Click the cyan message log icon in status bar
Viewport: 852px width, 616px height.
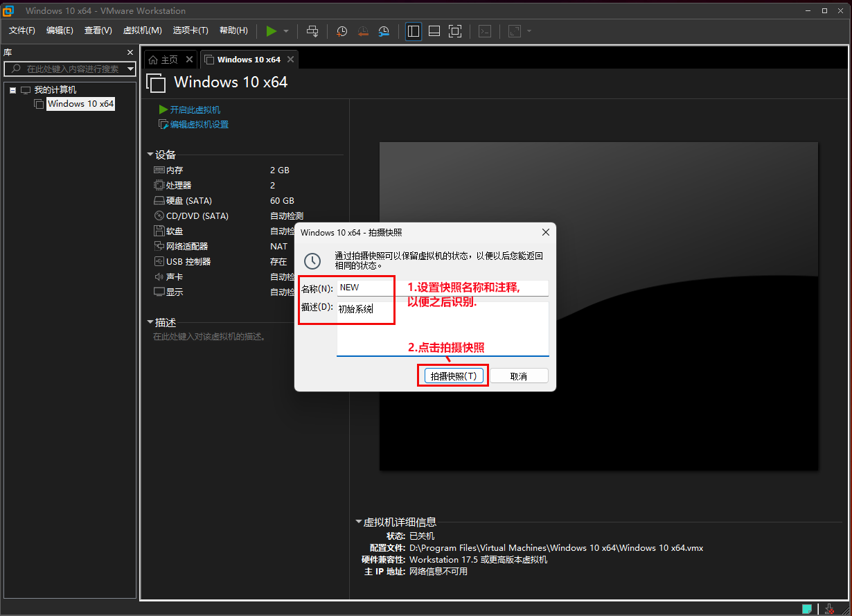[x=807, y=609]
